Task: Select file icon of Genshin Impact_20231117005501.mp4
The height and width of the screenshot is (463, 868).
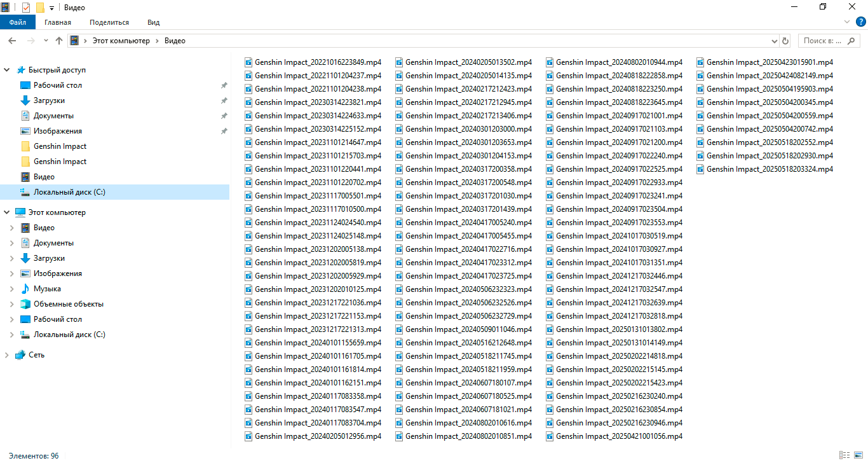Action: 248,196
